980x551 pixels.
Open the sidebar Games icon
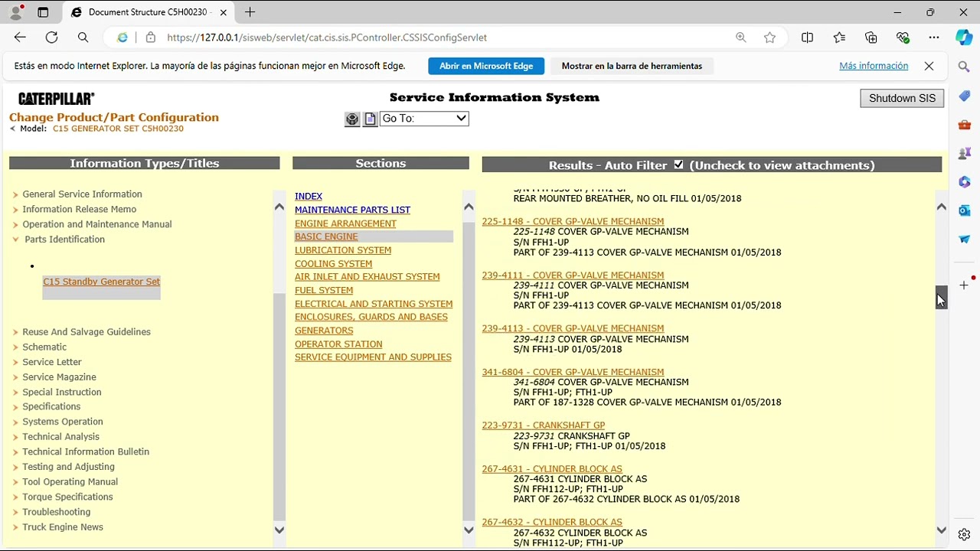[x=964, y=154]
